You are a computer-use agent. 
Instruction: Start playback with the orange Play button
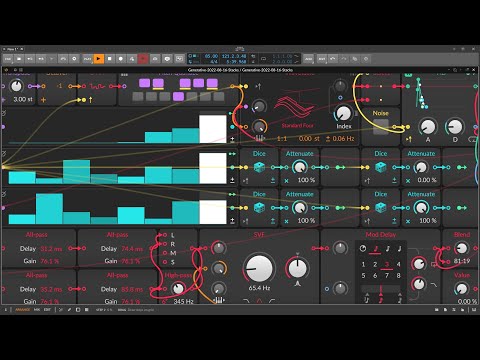[98, 59]
